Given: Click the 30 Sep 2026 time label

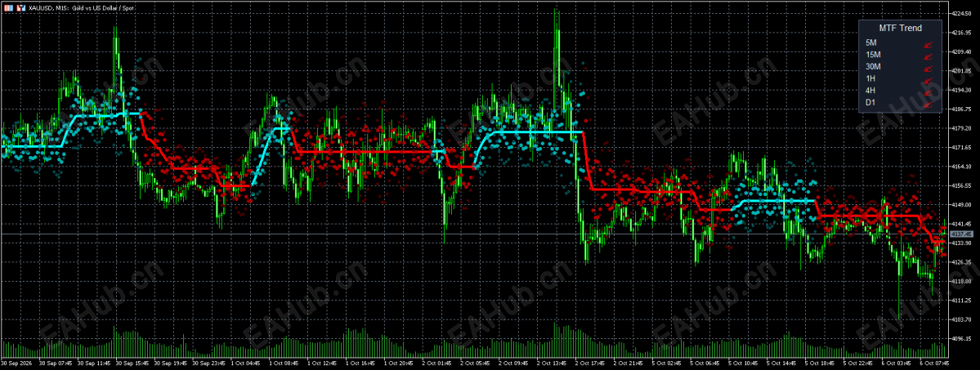Looking at the screenshot, I should (x=17, y=363).
